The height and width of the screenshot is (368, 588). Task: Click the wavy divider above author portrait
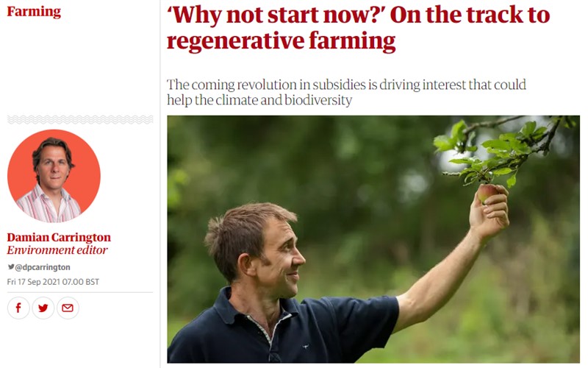point(80,120)
